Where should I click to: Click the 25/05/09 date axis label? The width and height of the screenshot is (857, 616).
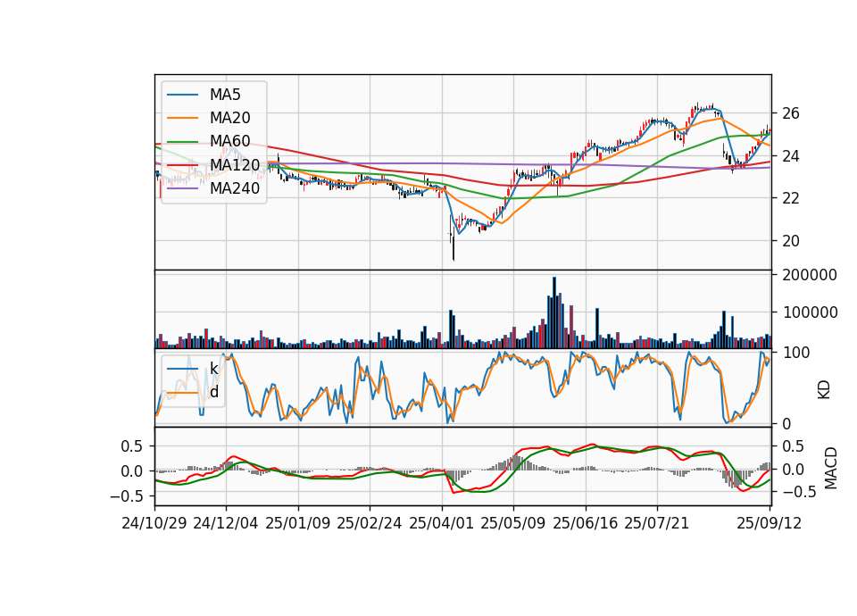512,523
